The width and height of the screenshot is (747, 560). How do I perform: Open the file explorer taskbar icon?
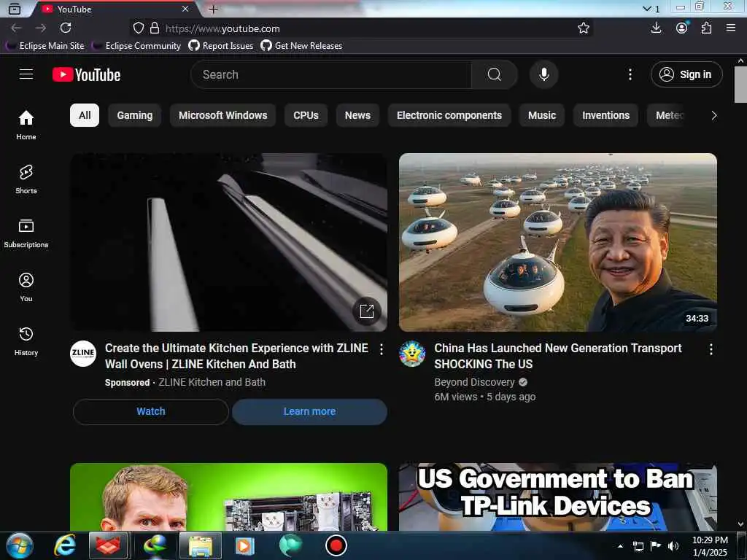click(201, 545)
